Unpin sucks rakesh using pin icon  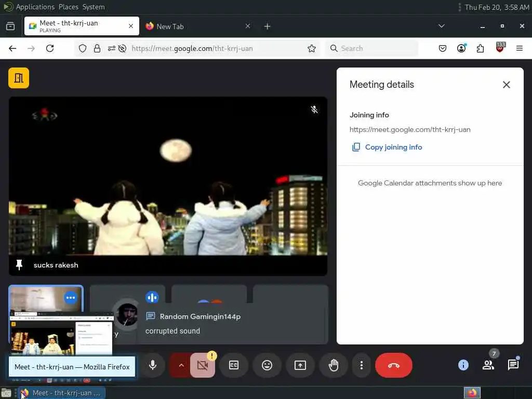(x=19, y=265)
